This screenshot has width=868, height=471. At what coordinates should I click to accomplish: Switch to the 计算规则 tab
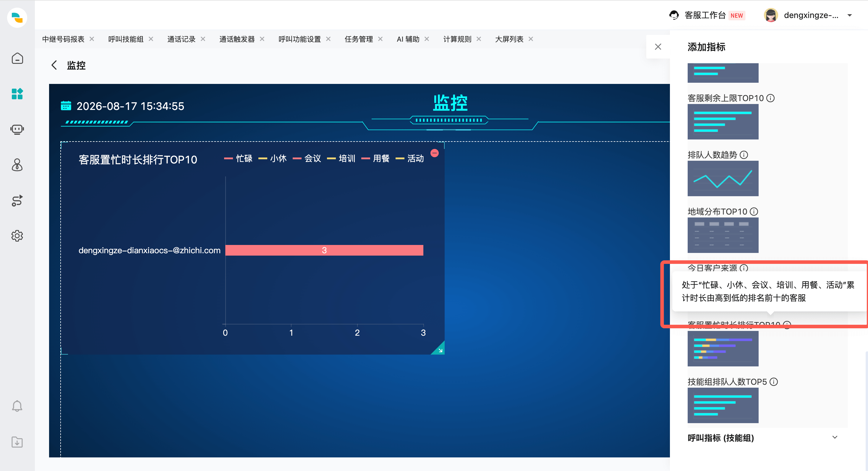coord(457,39)
